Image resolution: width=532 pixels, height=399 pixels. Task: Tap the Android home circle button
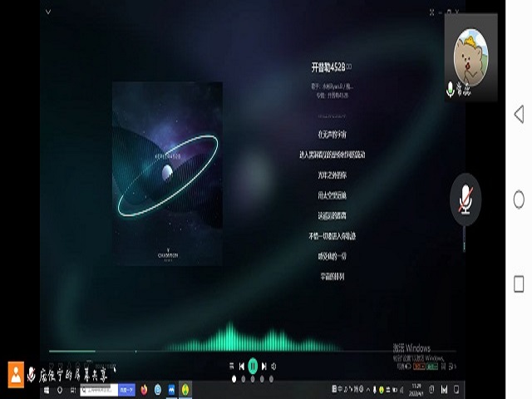(519, 199)
